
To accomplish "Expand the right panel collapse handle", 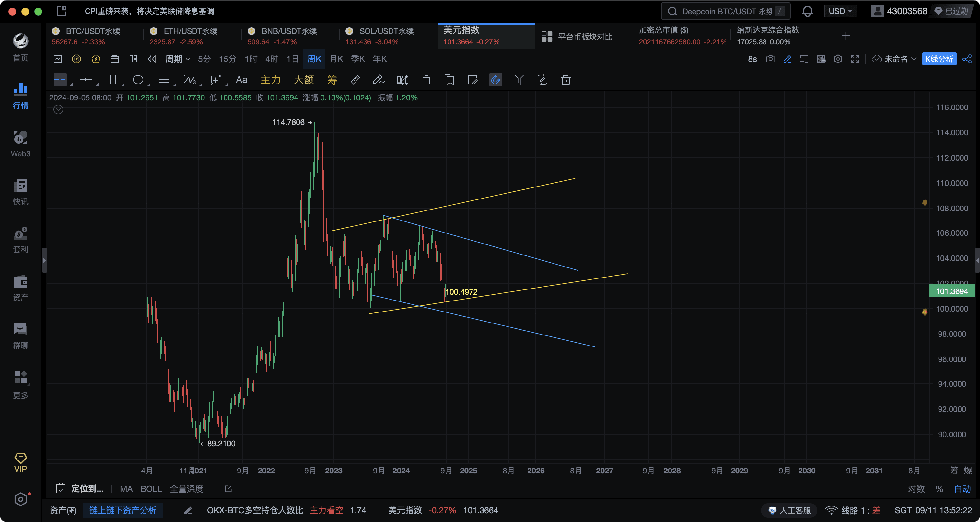I will click(977, 260).
